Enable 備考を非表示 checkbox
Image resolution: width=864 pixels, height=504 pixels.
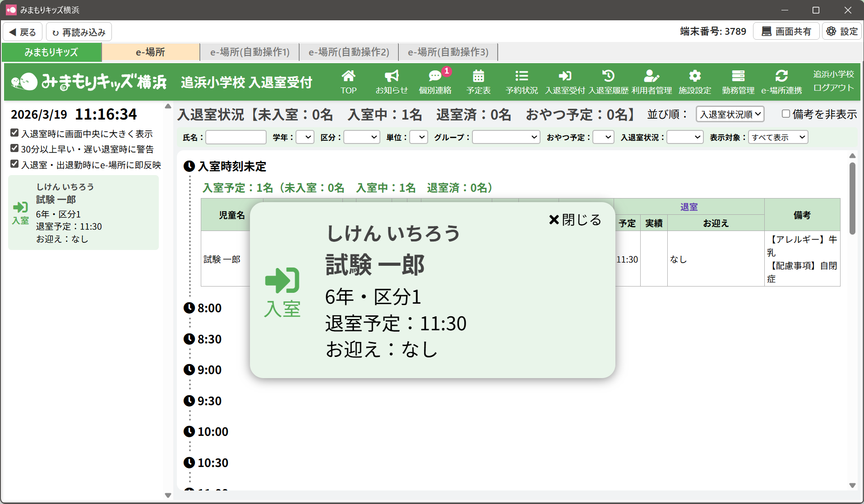pyautogui.click(x=785, y=114)
